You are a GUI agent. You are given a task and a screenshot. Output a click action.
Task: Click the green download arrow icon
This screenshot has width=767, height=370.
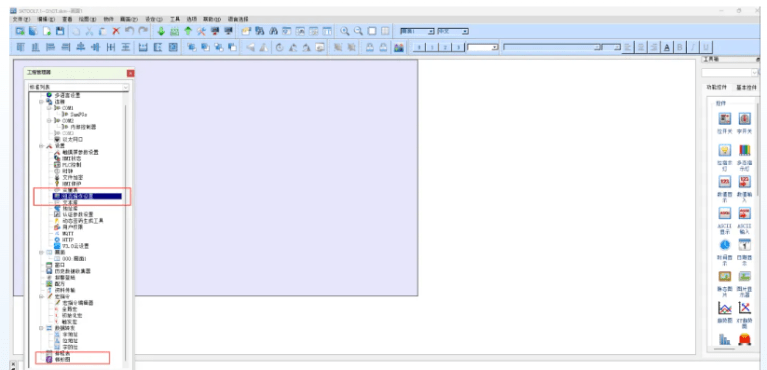(161, 31)
